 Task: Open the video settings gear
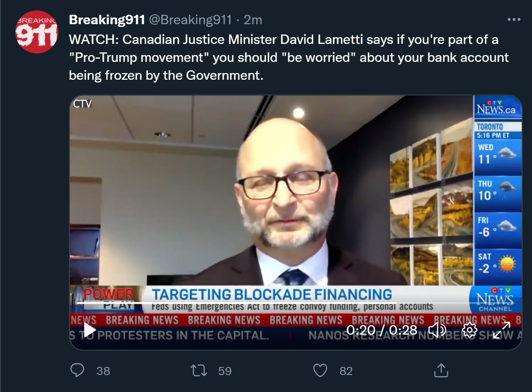[470, 330]
